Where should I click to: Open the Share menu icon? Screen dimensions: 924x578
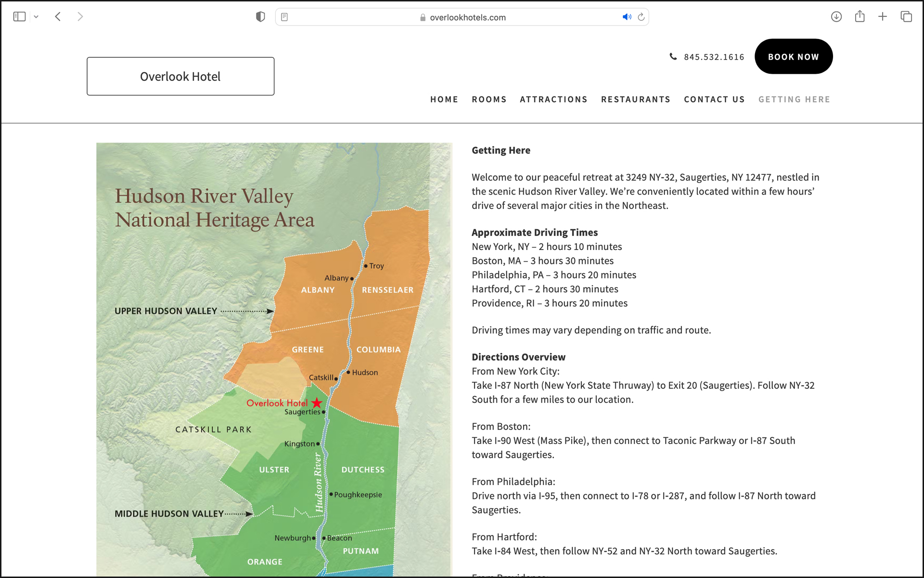tap(860, 16)
